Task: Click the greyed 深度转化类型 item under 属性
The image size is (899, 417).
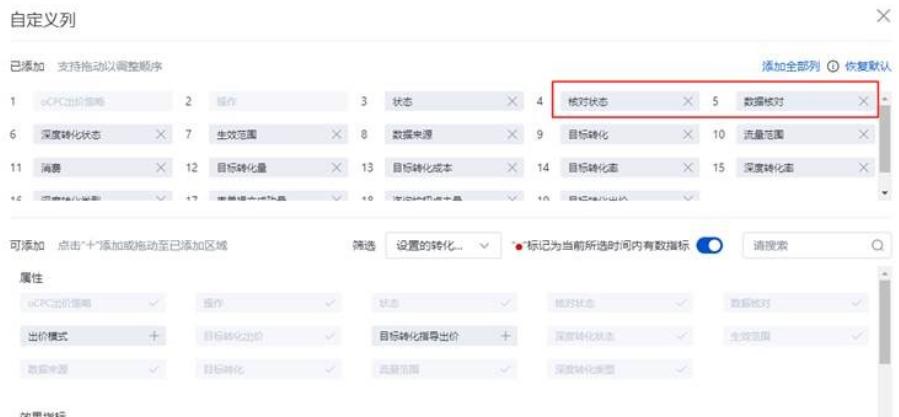Action: tap(620, 369)
